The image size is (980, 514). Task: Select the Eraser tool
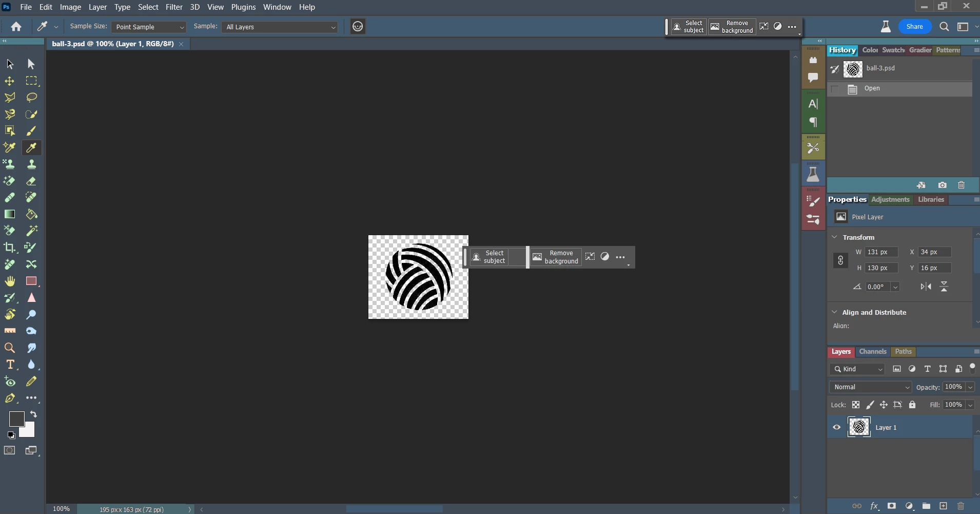[x=31, y=181]
